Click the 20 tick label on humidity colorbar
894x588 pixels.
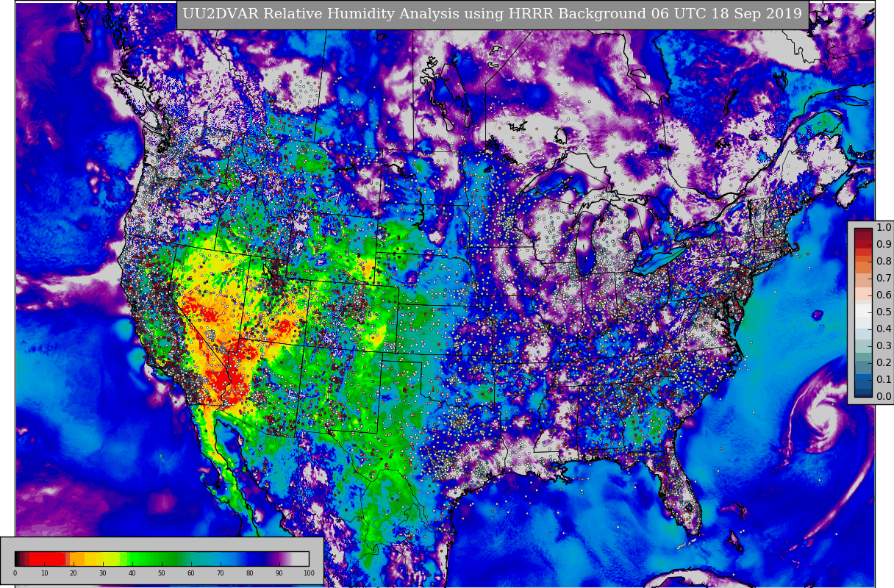(74, 573)
